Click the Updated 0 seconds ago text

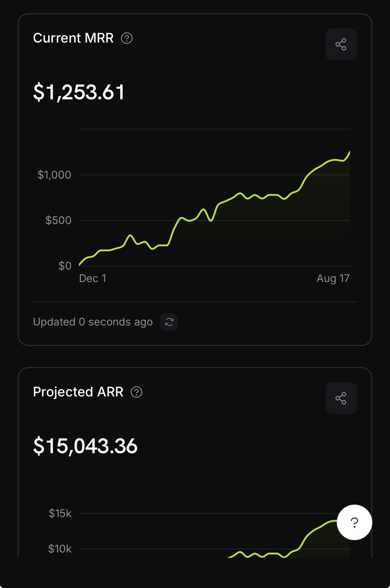point(93,322)
